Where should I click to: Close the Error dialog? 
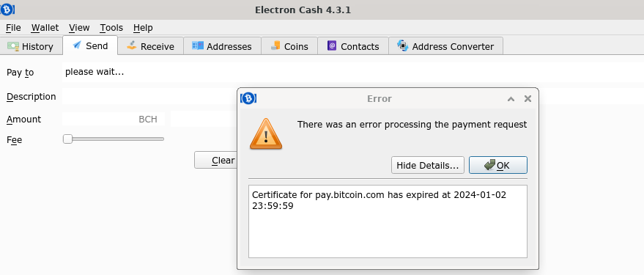tap(528, 99)
